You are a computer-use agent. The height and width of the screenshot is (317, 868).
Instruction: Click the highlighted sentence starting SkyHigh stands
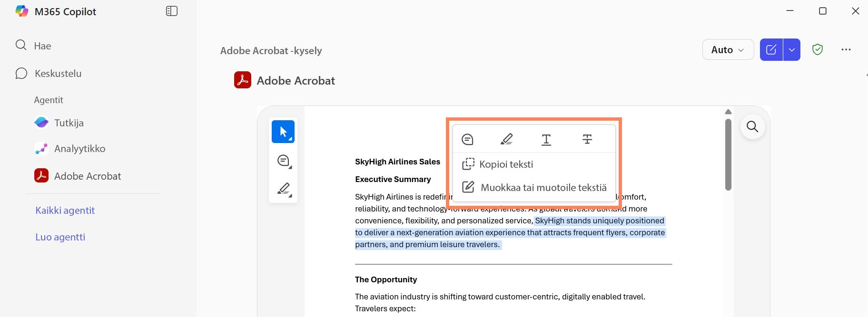(510, 232)
